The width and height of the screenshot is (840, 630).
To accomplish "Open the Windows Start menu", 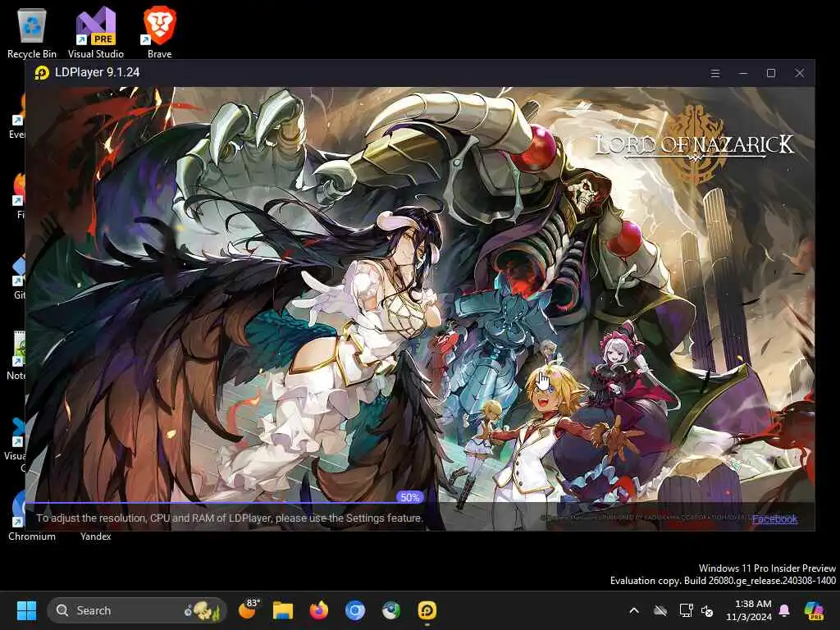I will (x=26, y=610).
